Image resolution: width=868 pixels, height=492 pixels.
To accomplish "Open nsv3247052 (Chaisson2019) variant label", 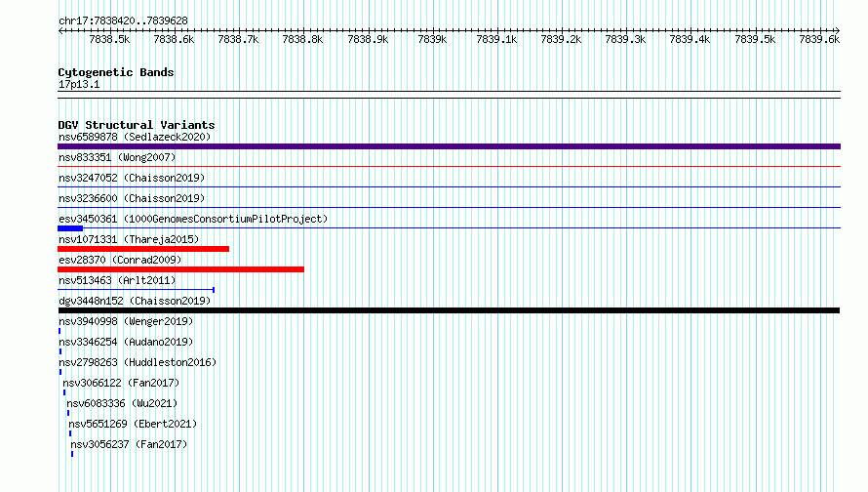I will point(132,178).
